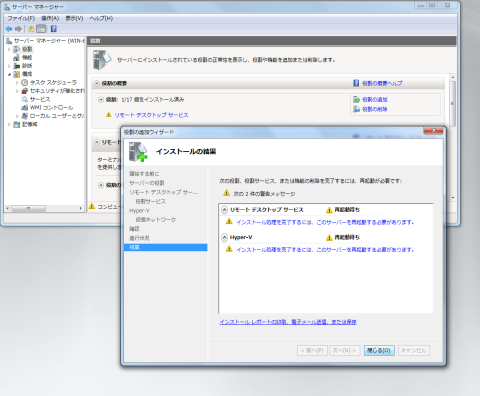Image resolution: width=480 pixels, height=396 pixels.
Task: Click warning icon beside Hyper-V 再起動待ち status
Action: [329, 237]
